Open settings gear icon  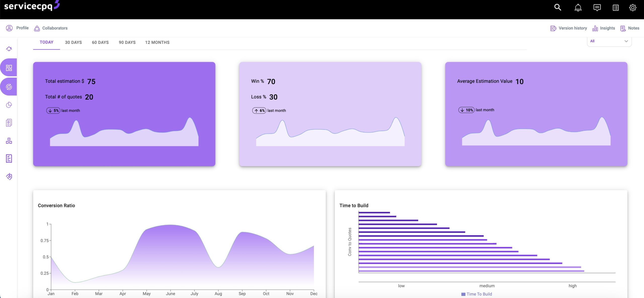point(632,8)
